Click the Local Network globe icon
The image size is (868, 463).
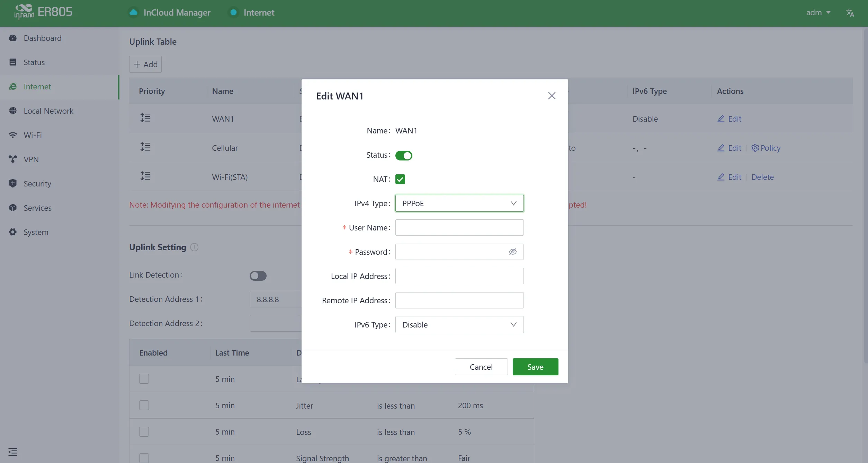(x=13, y=111)
